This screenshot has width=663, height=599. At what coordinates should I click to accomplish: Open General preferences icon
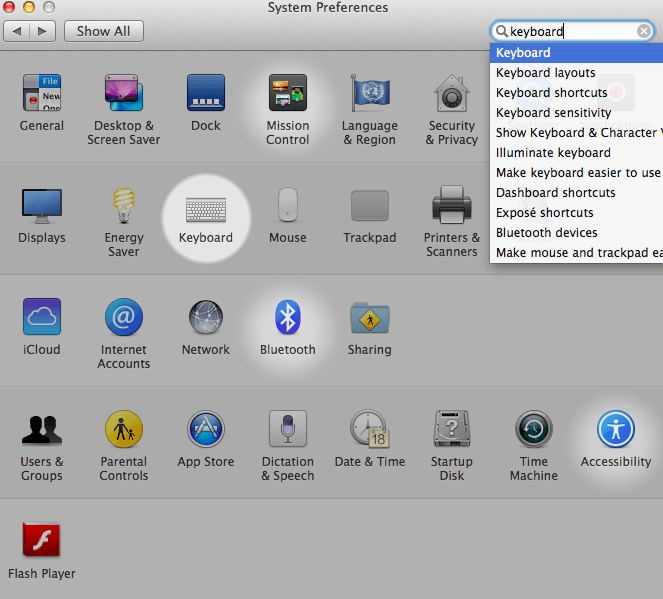click(41, 93)
